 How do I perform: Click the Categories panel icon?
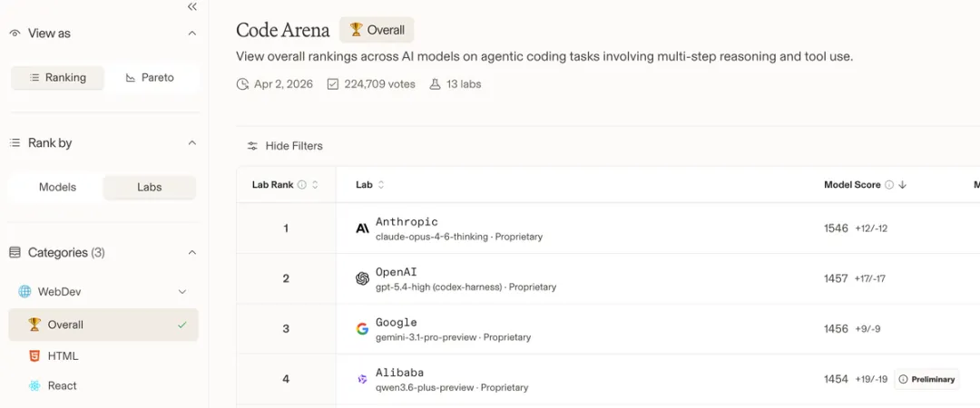(15, 252)
